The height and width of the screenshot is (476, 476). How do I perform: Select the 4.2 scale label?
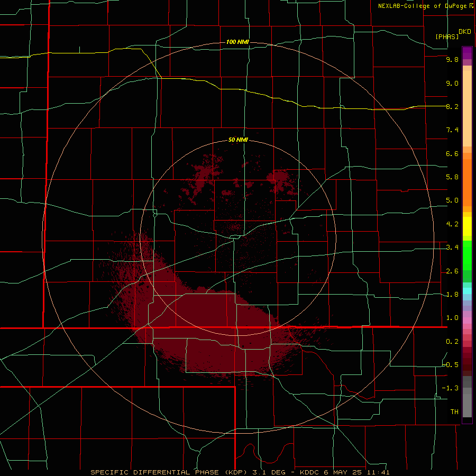[x=452, y=224]
